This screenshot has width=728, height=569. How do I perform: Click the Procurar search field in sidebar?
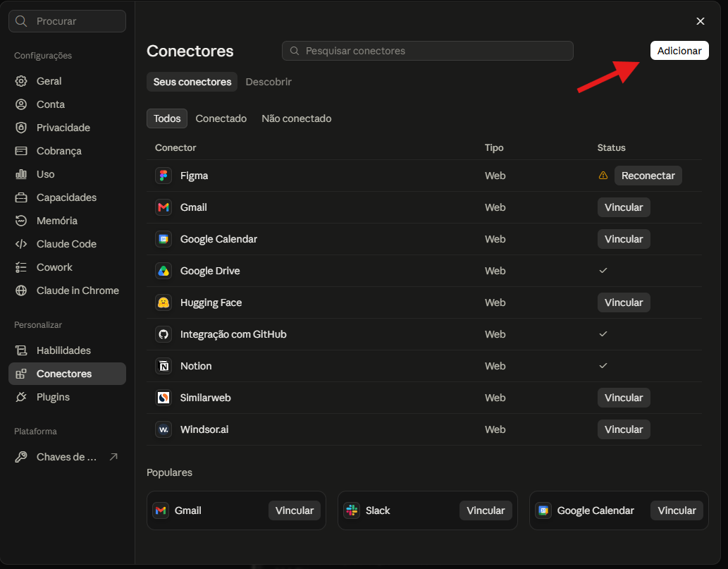[68, 21]
